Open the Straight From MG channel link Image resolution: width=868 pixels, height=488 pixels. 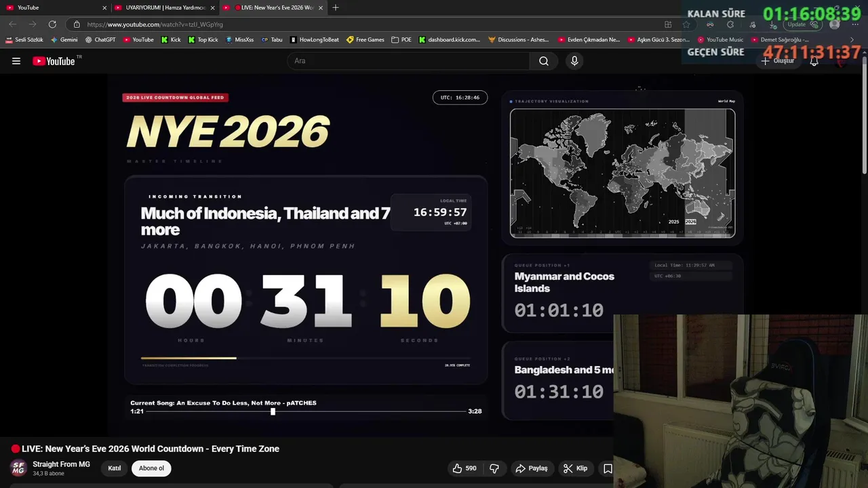pos(61,464)
